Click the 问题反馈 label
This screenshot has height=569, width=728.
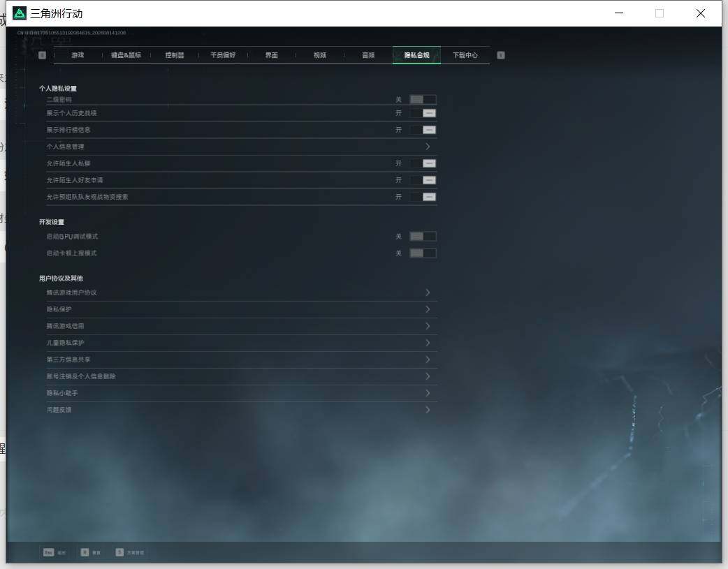point(59,410)
